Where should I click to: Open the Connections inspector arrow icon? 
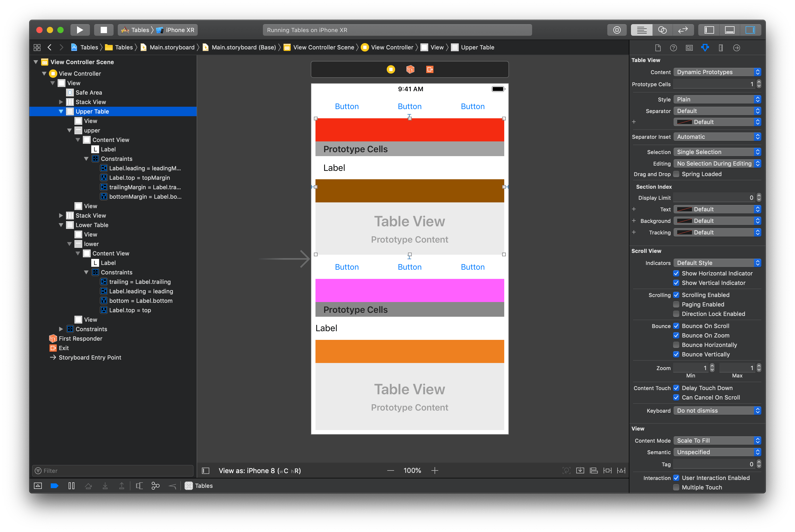736,48
